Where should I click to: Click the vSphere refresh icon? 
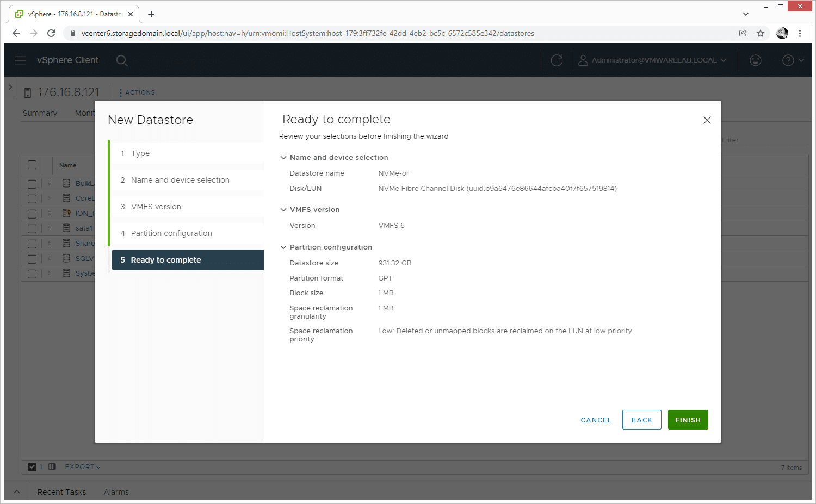(x=557, y=60)
